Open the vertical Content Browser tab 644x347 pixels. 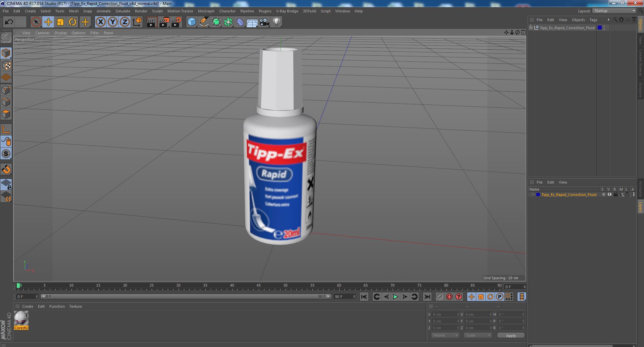640,62
